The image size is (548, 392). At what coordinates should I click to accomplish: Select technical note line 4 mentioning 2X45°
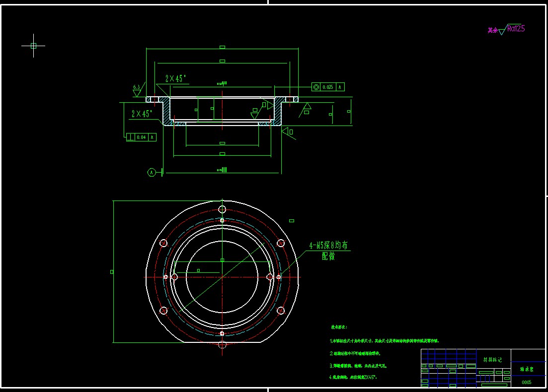click(x=353, y=377)
